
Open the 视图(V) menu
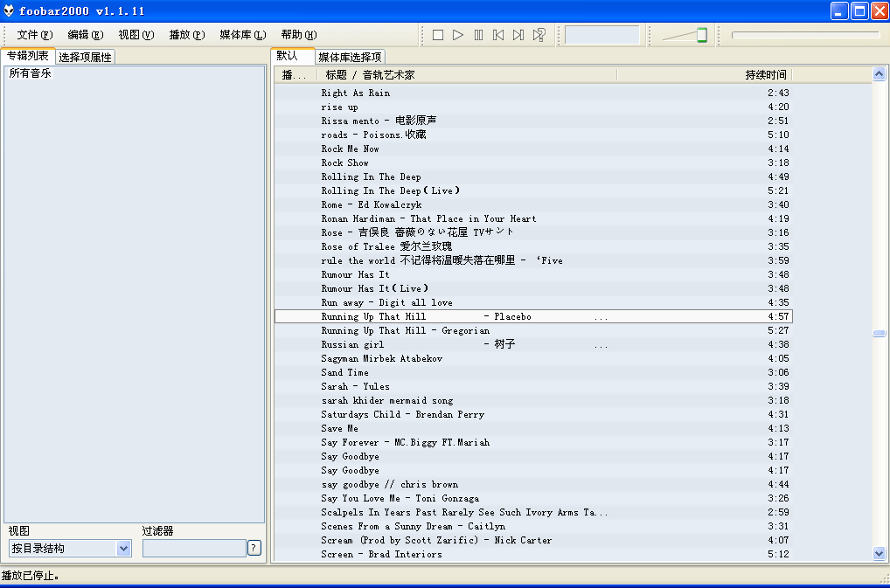(136, 35)
